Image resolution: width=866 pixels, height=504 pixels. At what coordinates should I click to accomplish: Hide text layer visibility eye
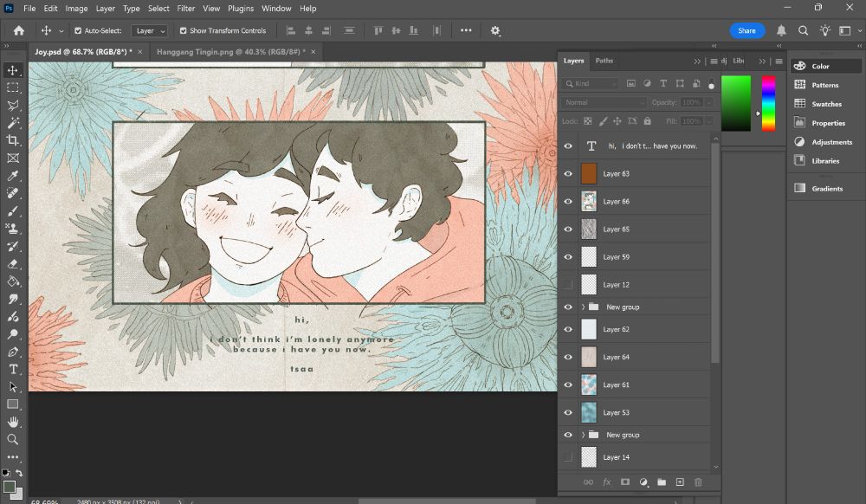point(568,146)
